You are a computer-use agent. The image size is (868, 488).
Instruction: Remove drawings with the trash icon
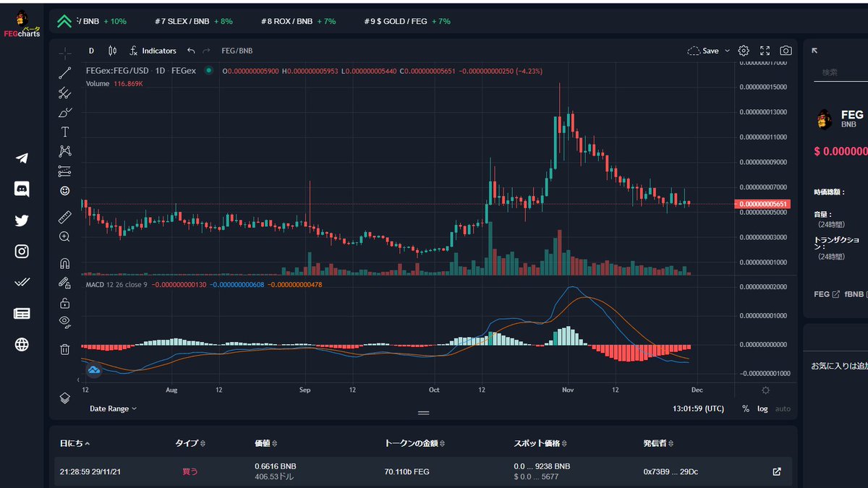[64, 349]
